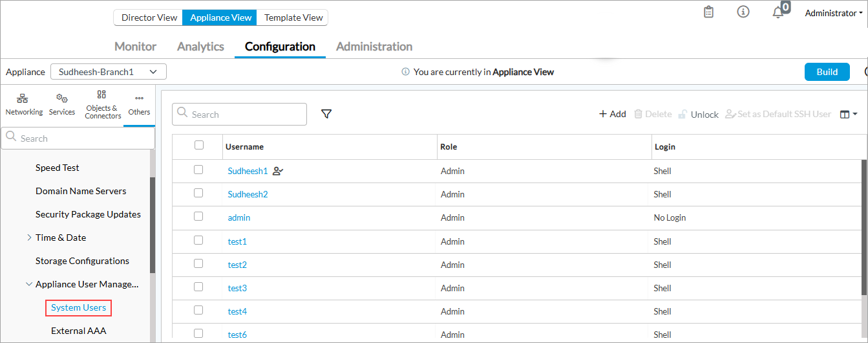Open the Sudheesh2 user link

click(x=248, y=194)
